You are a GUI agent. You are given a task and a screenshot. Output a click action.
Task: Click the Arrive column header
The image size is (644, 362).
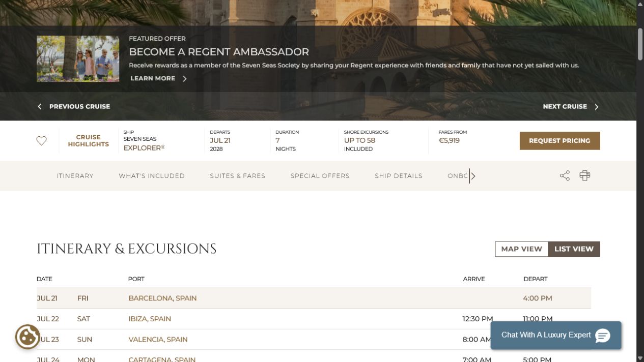[474, 279]
